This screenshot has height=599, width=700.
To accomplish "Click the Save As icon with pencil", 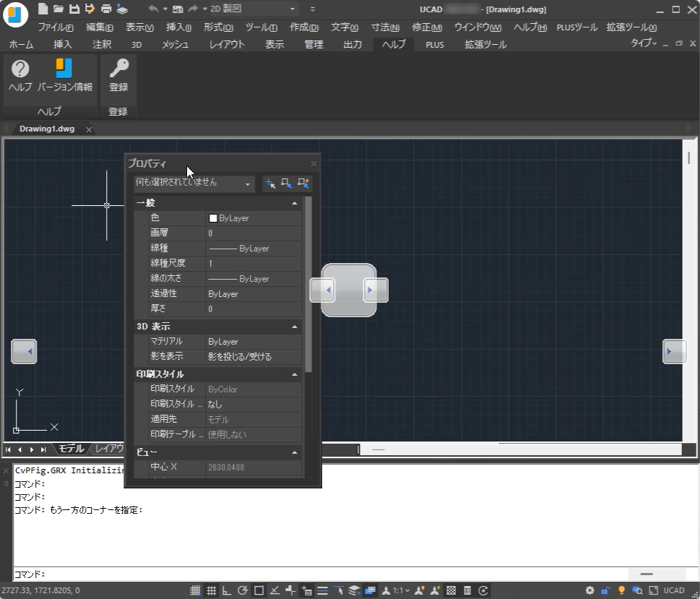I will 90,9.
